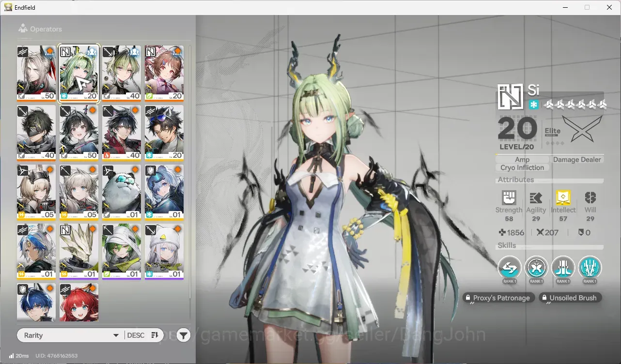Viewport: 621px width, 364px height.
Task: Select the operator with sunglasses on head
Action: click(x=164, y=133)
